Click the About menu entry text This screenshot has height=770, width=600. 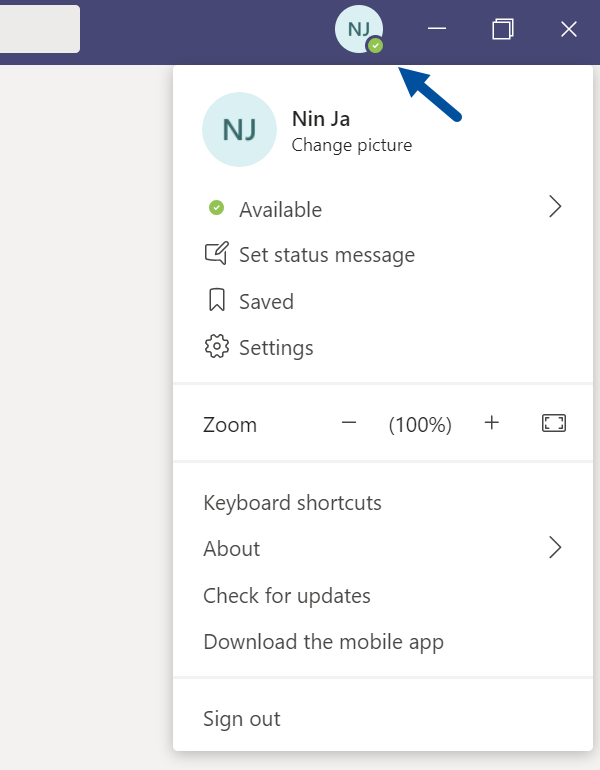[232, 549]
